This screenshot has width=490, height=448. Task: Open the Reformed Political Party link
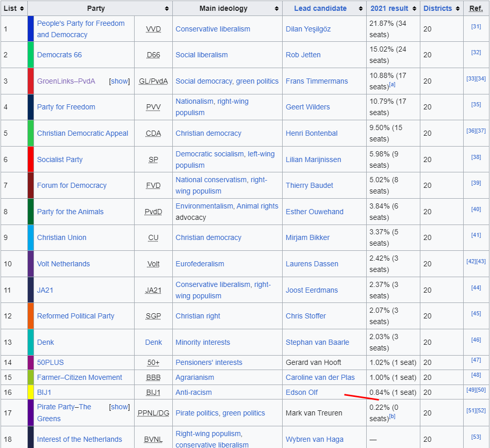click(x=76, y=316)
